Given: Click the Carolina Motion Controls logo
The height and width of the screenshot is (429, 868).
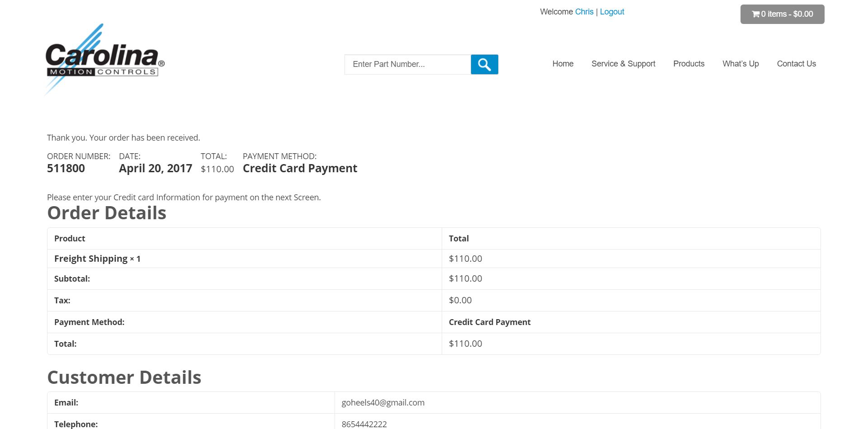Looking at the screenshot, I should (x=104, y=59).
